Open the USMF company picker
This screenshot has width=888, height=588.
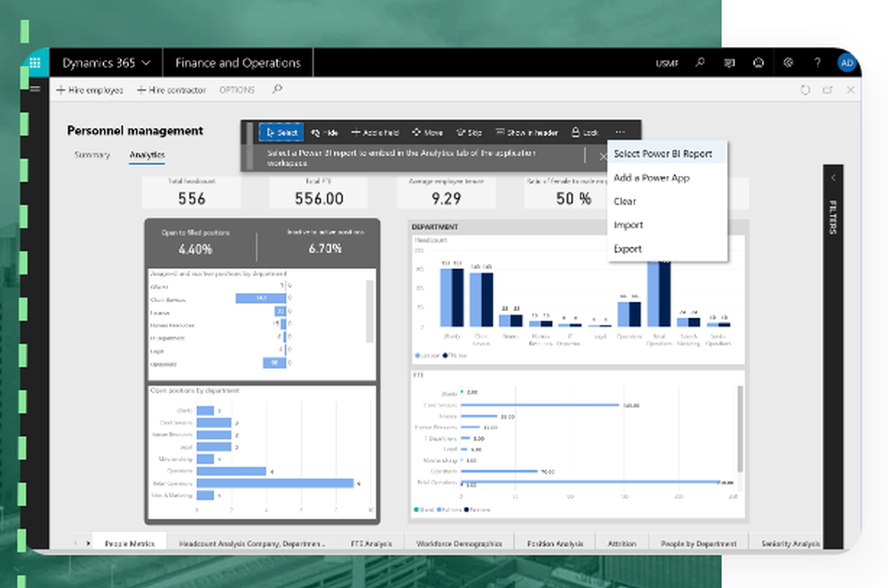pyautogui.click(x=667, y=63)
